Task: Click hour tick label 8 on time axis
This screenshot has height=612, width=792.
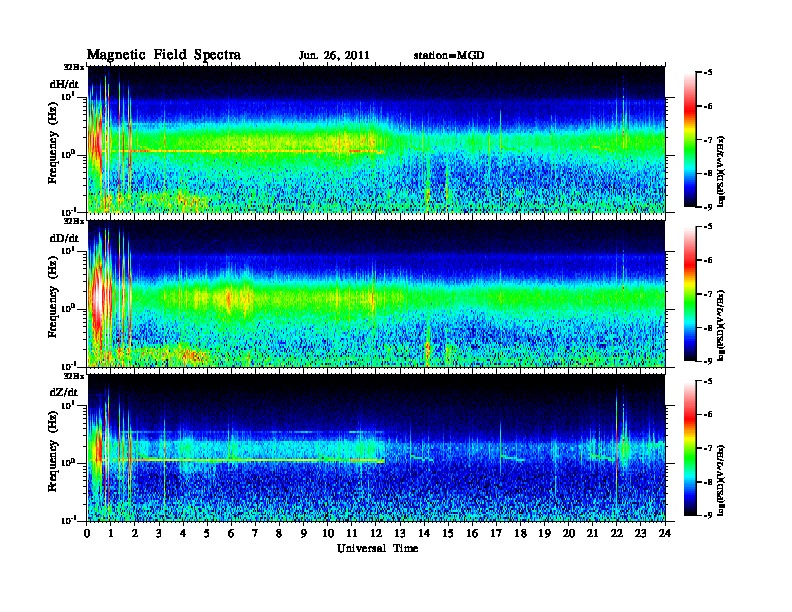Action: (x=279, y=534)
